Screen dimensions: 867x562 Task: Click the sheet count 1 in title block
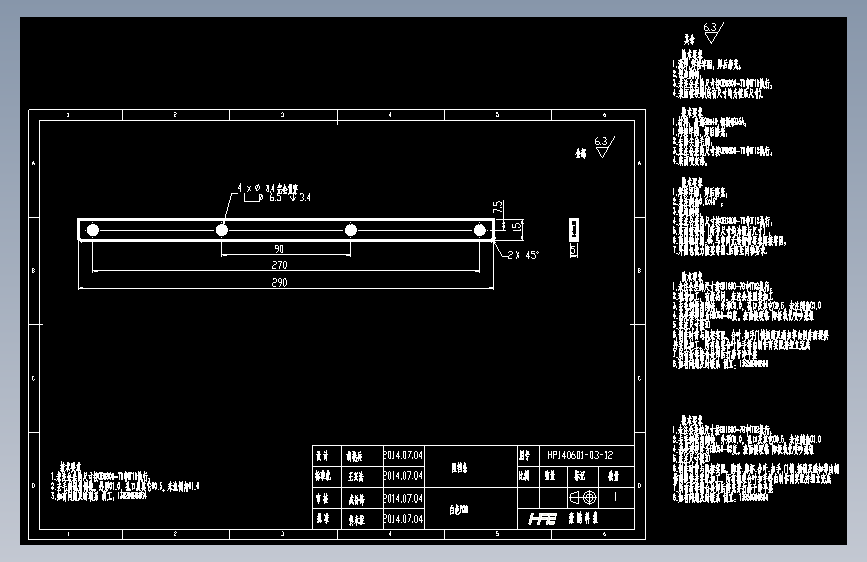[x=615, y=497]
